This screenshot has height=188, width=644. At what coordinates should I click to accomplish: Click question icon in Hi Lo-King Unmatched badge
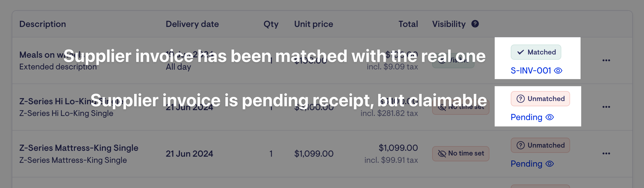(520, 99)
